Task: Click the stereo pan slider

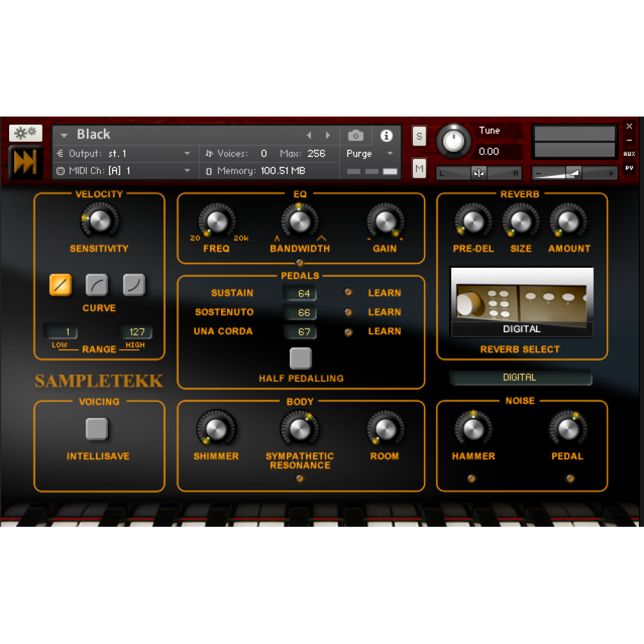Action: coord(478,173)
